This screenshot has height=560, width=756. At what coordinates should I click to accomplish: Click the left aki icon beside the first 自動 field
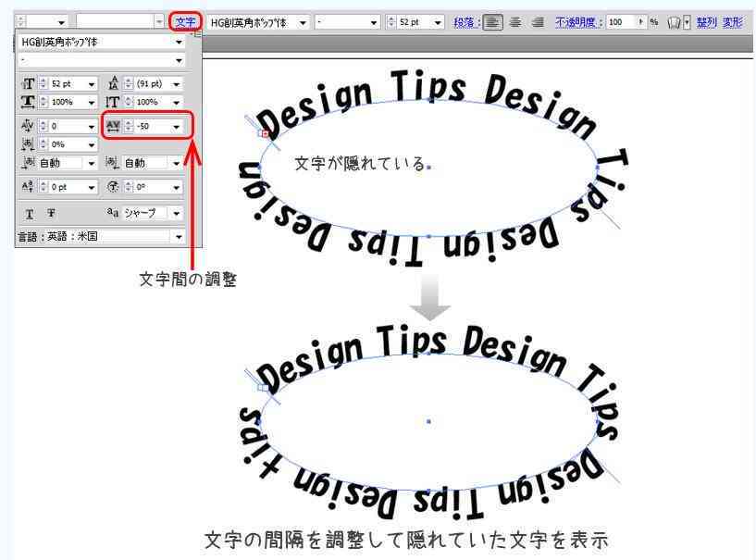point(28,163)
